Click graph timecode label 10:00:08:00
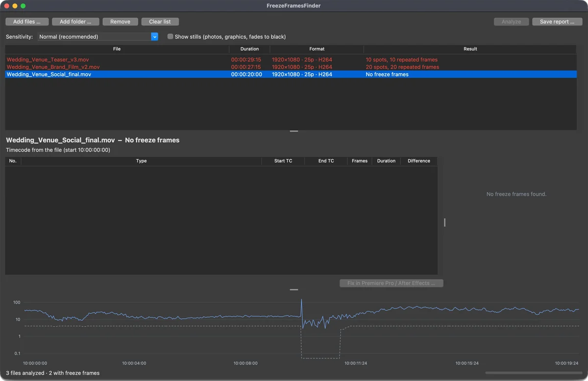The width and height of the screenshot is (588, 381). [245, 363]
